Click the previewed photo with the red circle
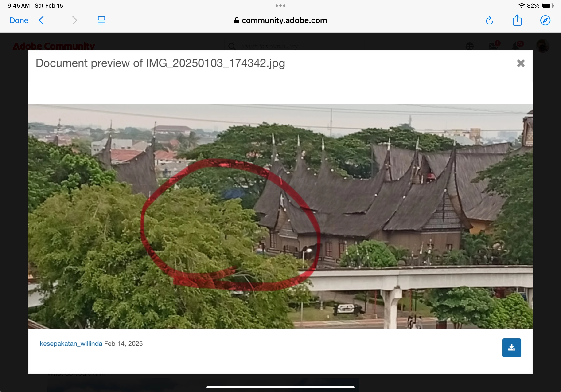This screenshot has height=392, width=561. coord(280,216)
